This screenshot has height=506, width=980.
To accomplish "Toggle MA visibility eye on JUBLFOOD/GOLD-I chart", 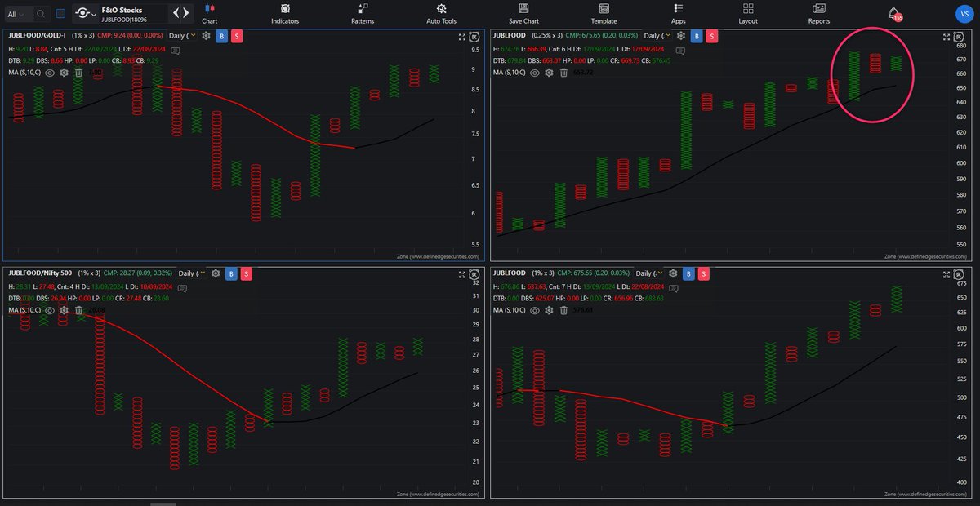I will pos(50,73).
